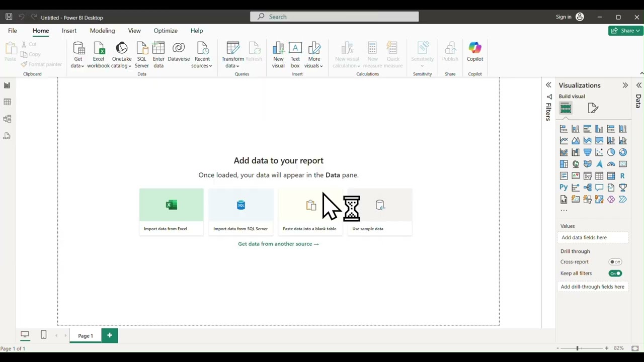Expand the Filters pane
This screenshot has width=644, height=362.
pyautogui.click(x=548, y=85)
